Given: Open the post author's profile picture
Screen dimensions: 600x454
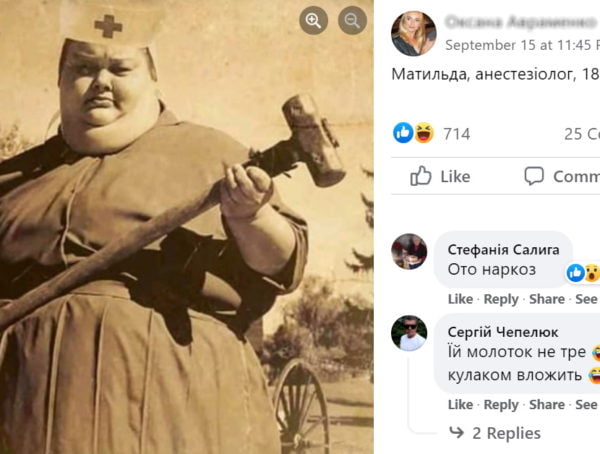Looking at the screenshot, I should 414,33.
